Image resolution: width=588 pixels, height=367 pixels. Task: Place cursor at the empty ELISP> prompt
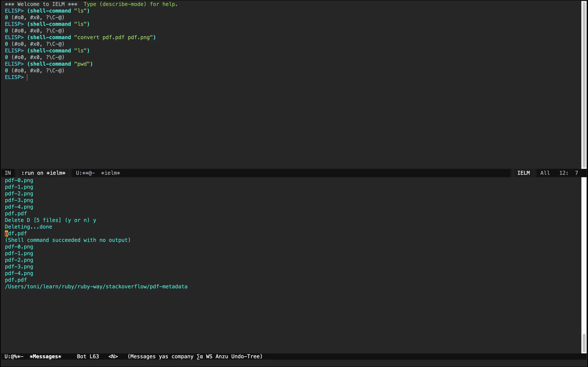27,77
